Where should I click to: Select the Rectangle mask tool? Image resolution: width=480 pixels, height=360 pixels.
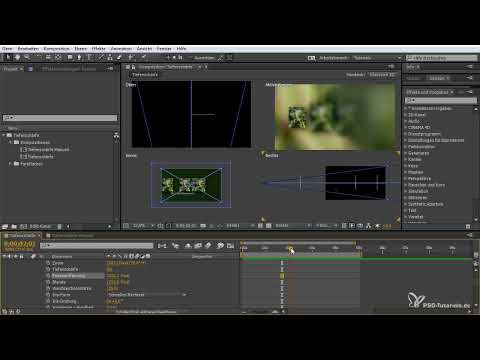pyautogui.click(x=70, y=57)
